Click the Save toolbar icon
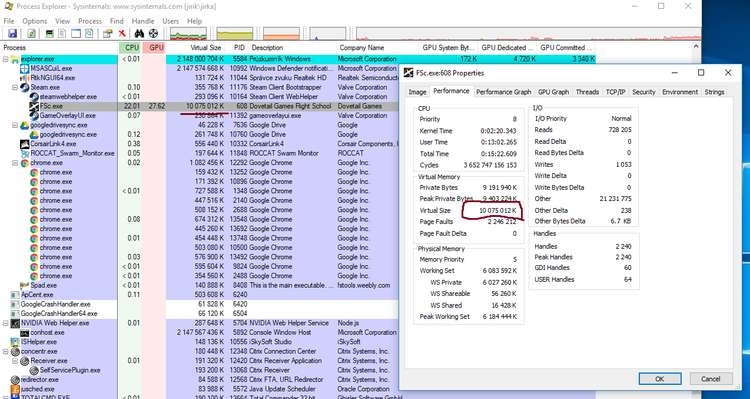 click(x=12, y=33)
